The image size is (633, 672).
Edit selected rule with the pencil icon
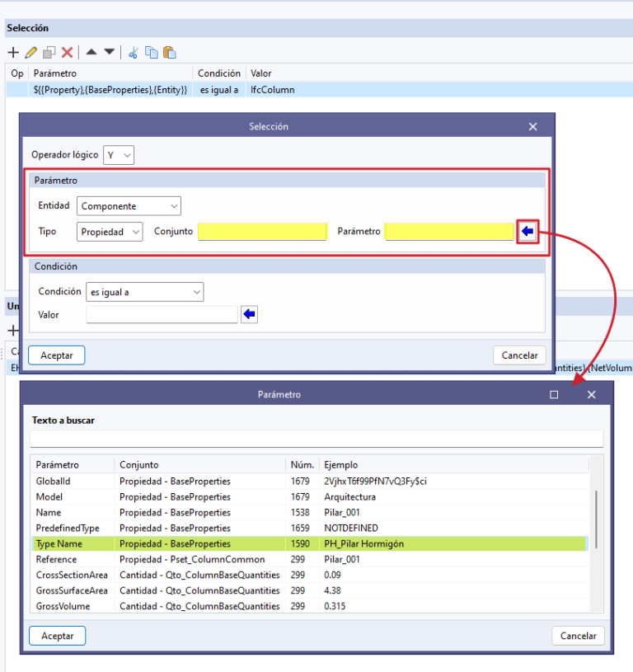point(30,52)
